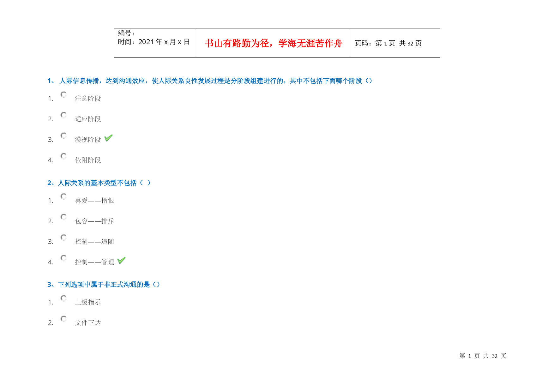
Task: Choose the 漠视阶段 radio option
Action: 63,136
